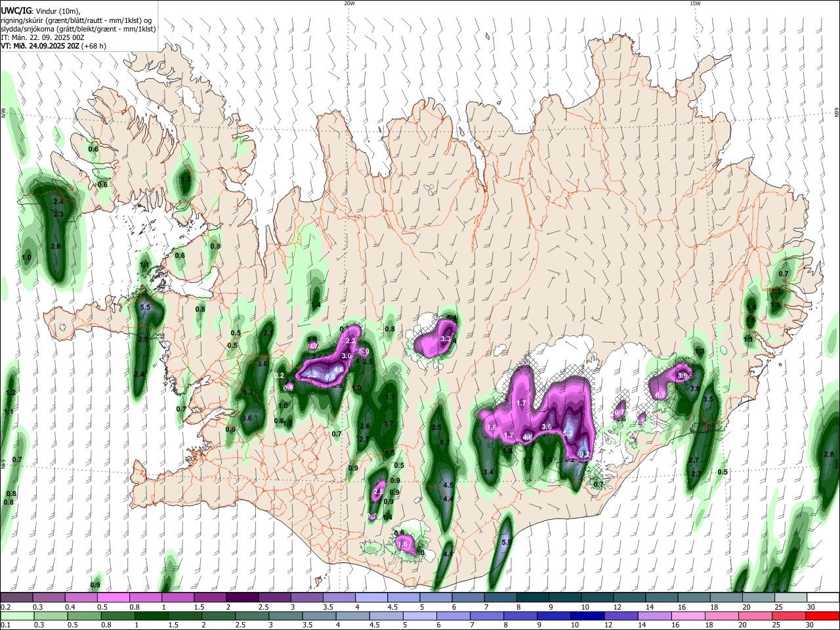Click the 'IT: Mán. 22. 09. 2025 00Z' line
This screenshot has height=630, width=840.
pos(44,37)
